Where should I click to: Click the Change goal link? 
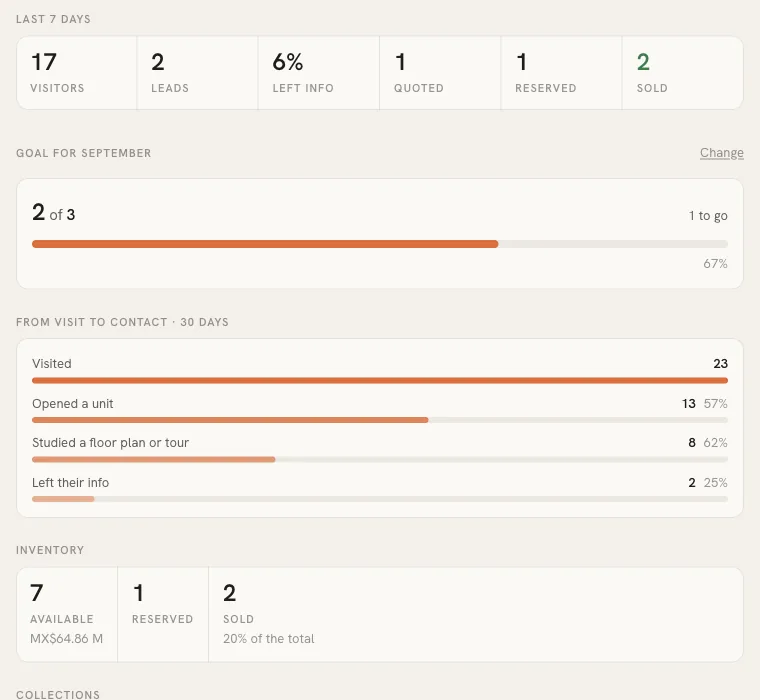coord(721,153)
